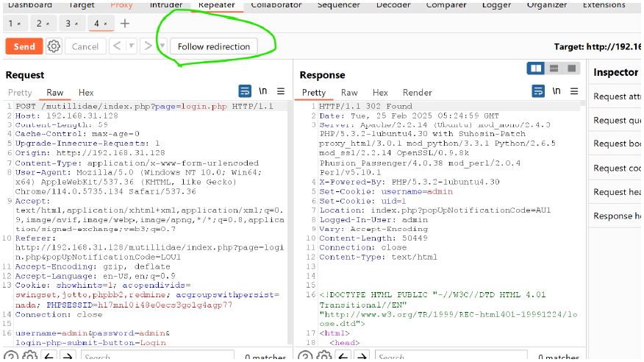Switch to the Proxy tab
Viewport: 644px width, 362px height.
(x=121, y=5)
